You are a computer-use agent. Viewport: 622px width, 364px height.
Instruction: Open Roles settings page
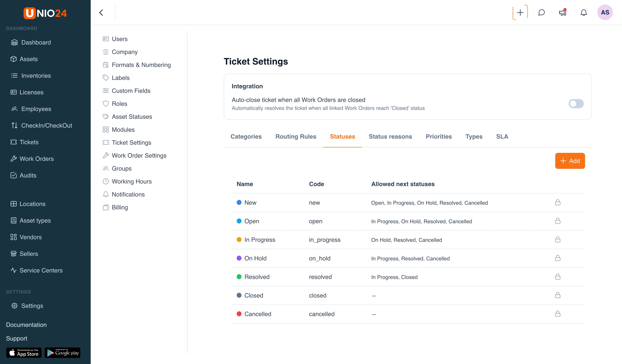pyautogui.click(x=115, y=104)
